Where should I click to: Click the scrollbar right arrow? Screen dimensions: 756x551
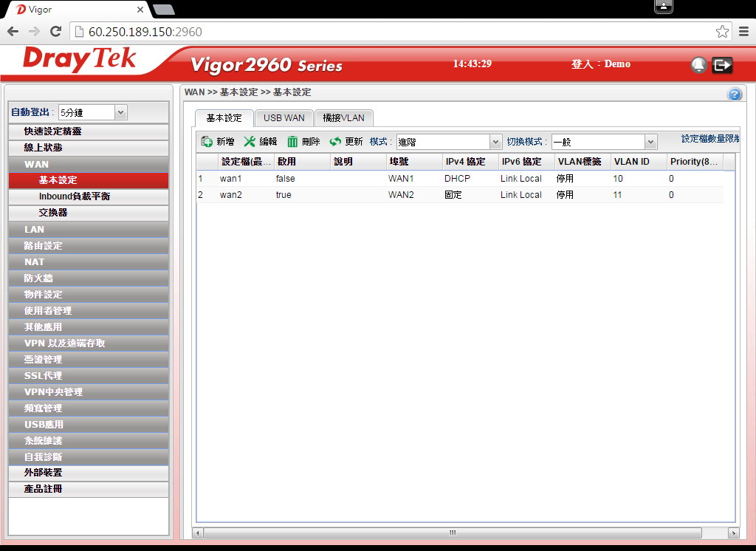point(734,533)
